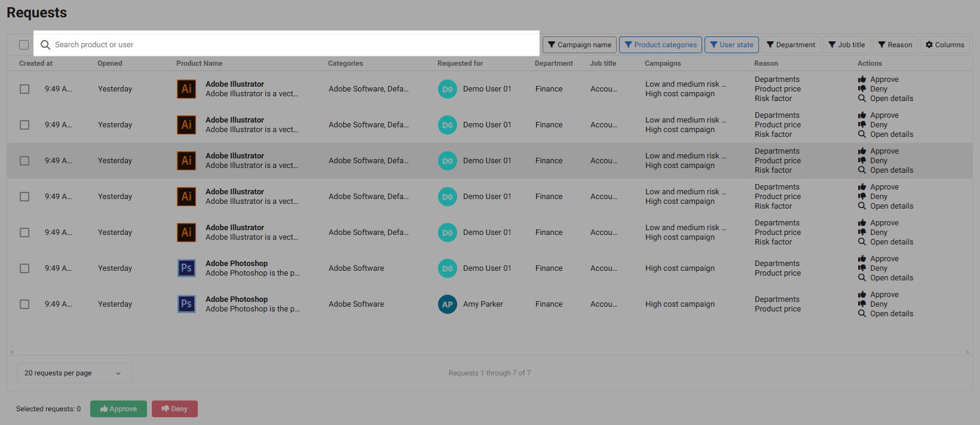The height and width of the screenshot is (425, 980).
Task: Click the Demo User 01 avatar in first row
Action: tap(447, 89)
